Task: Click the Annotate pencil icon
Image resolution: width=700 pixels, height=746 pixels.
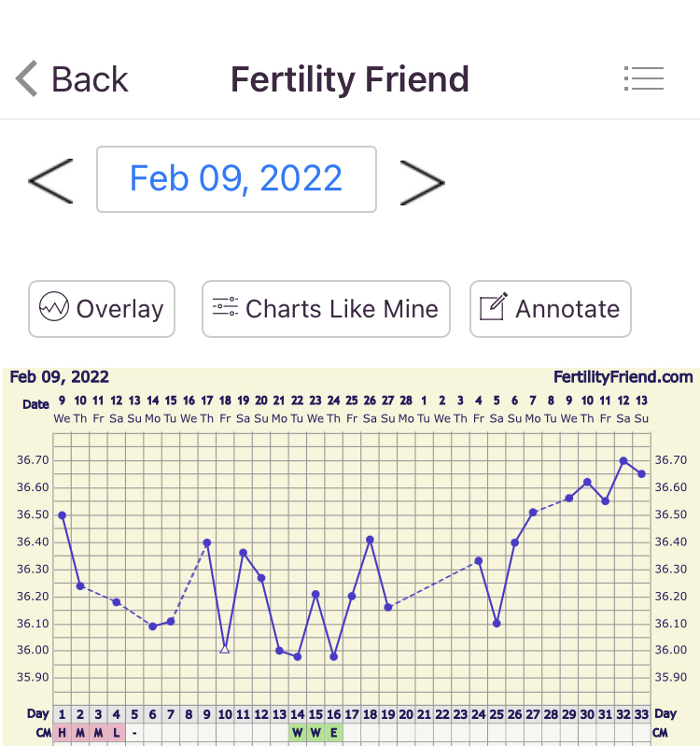Action: [x=493, y=307]
